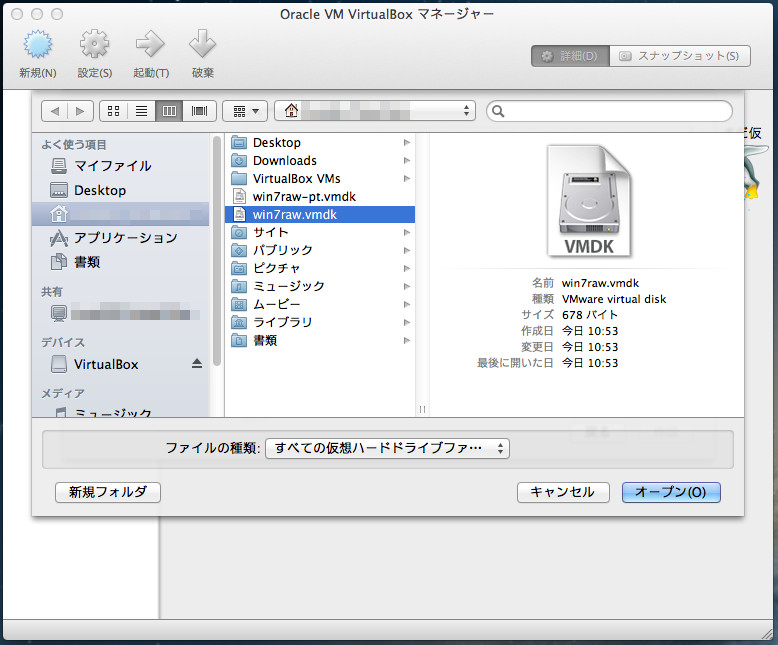The height and width of the screenshot is (645, 778).
Task: Select 書類 in the sidebar
Action: (120, 262)
